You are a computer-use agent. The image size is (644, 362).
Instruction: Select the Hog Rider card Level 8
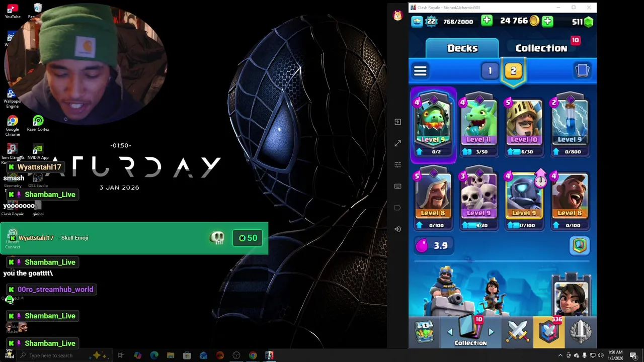pos(569,199)
